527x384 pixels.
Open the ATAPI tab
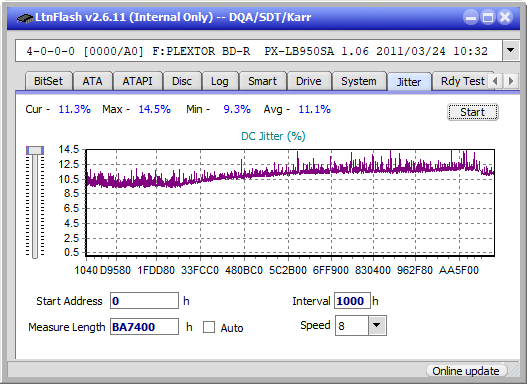point(137,81)
